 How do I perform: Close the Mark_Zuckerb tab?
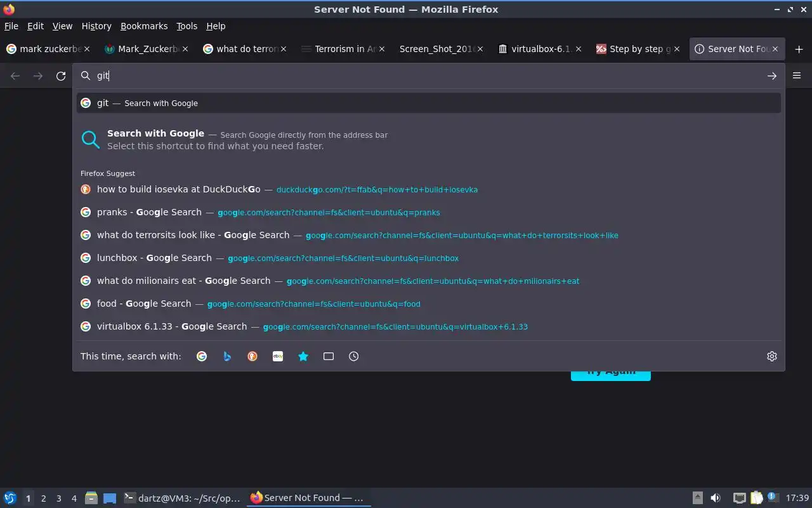[x=185, y=49]
